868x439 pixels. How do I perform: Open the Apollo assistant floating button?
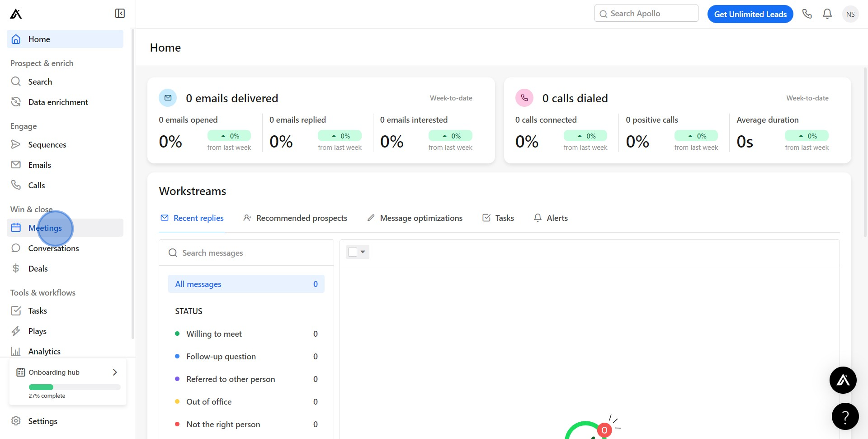click(x=843, y=380)
